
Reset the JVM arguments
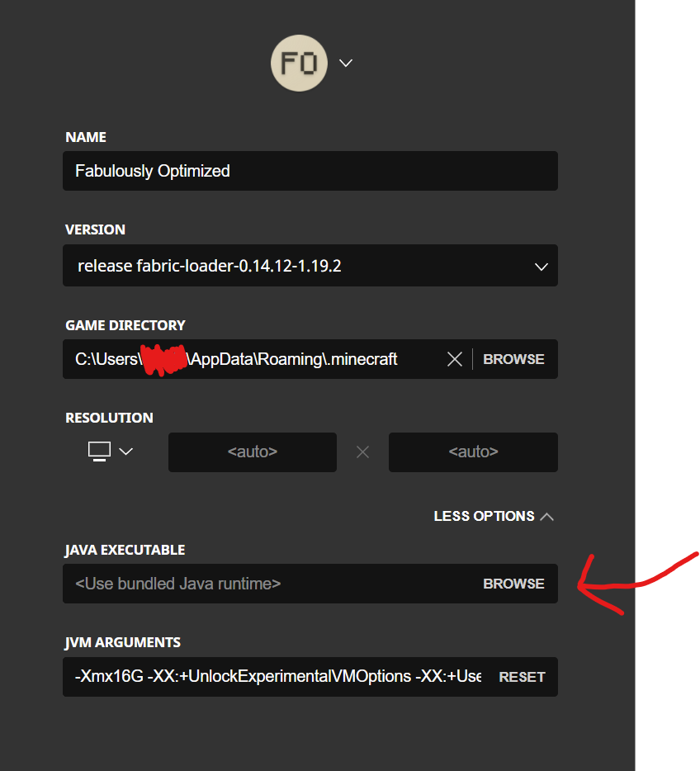[x=522, y=677]
